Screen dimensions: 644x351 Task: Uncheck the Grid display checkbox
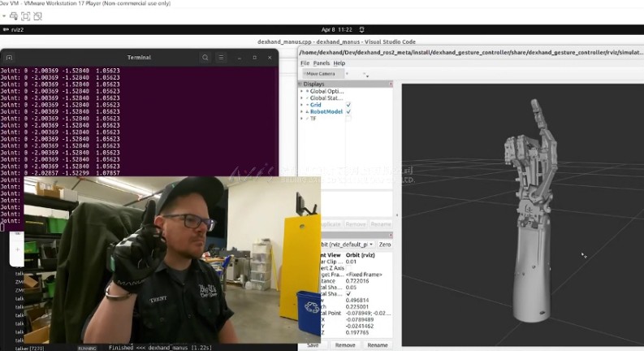[348, 105]
